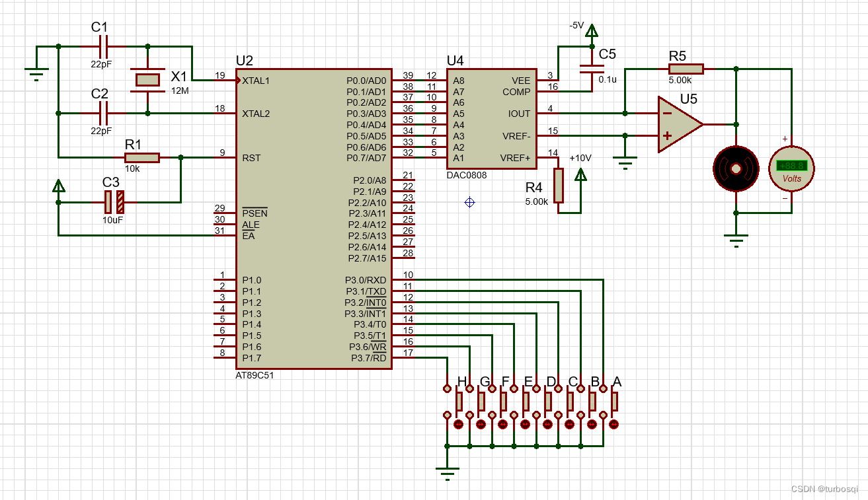The image size is (868, 500).
Task: Click the AT89C51 part label
Action: (x=255, y=375)
